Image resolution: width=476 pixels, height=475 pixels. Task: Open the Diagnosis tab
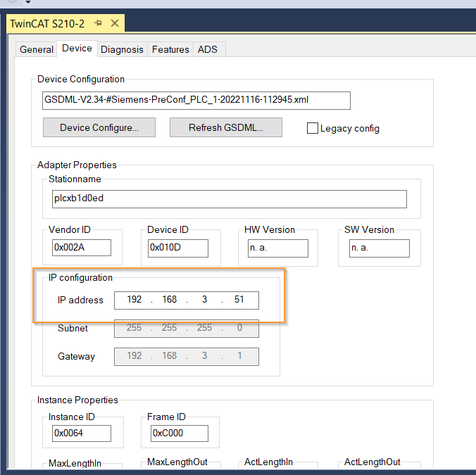point(122,49)
